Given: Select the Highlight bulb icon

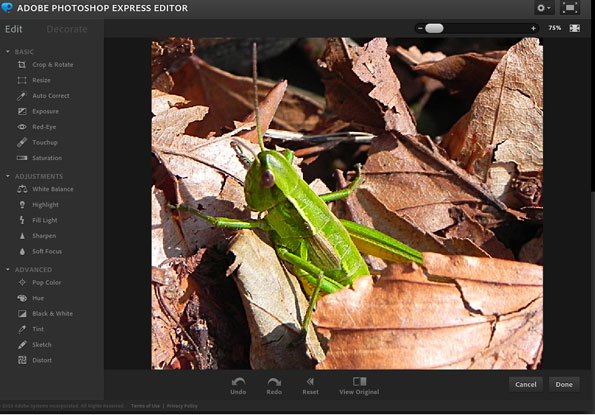Looking at the screenshot, I should coord(22,205).
